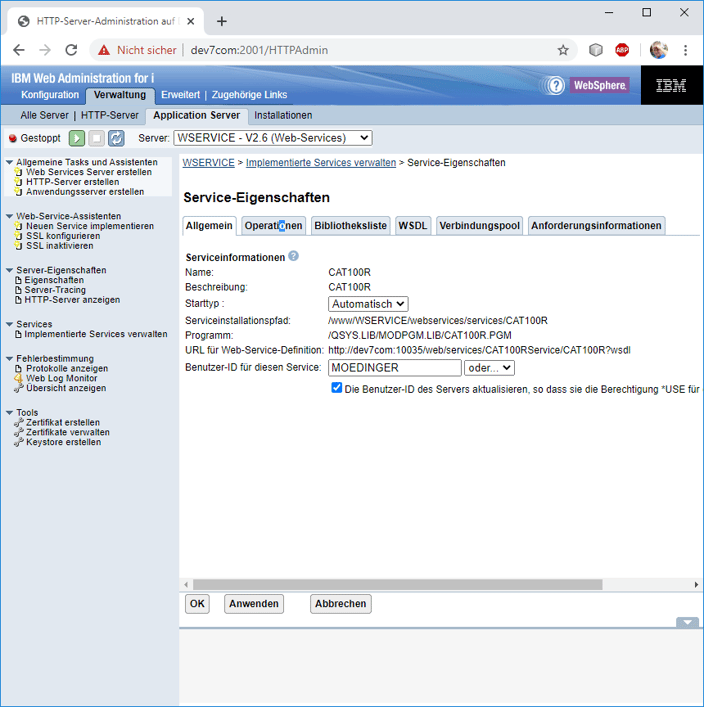Open the Starttyp dropdown

[368, 304]
